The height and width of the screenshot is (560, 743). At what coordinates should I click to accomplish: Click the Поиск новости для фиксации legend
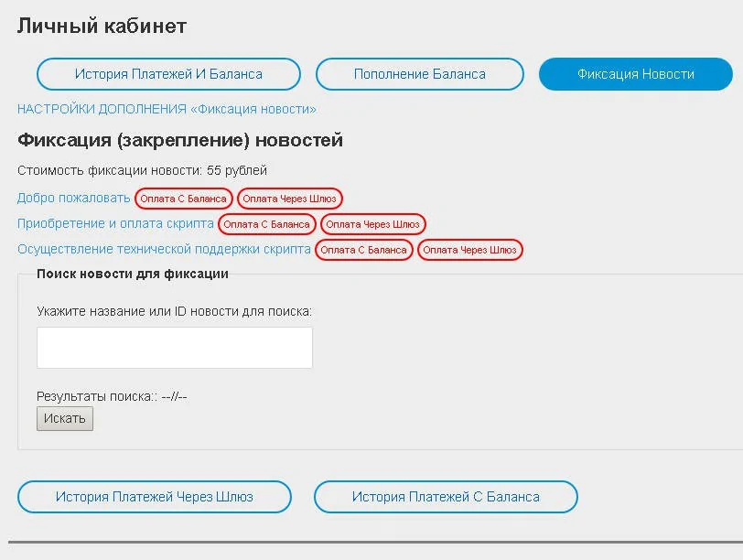(133, 274)
